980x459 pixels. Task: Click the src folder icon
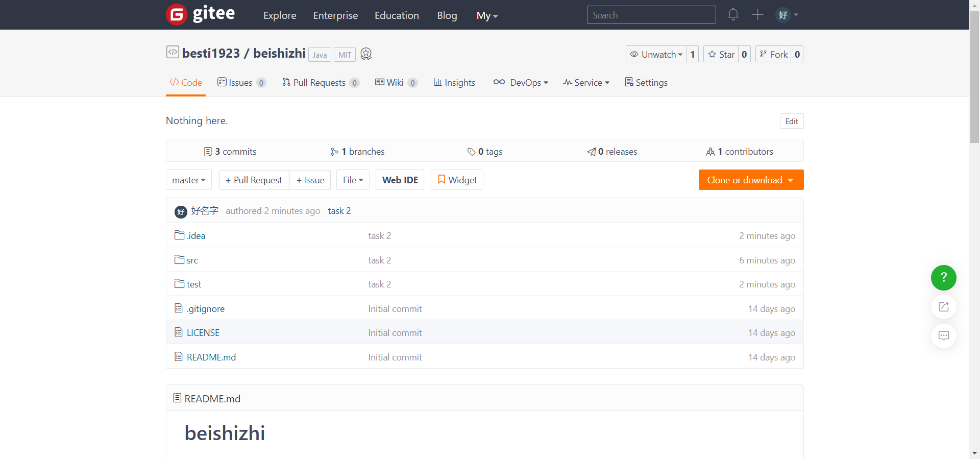[x=179, y=259]
